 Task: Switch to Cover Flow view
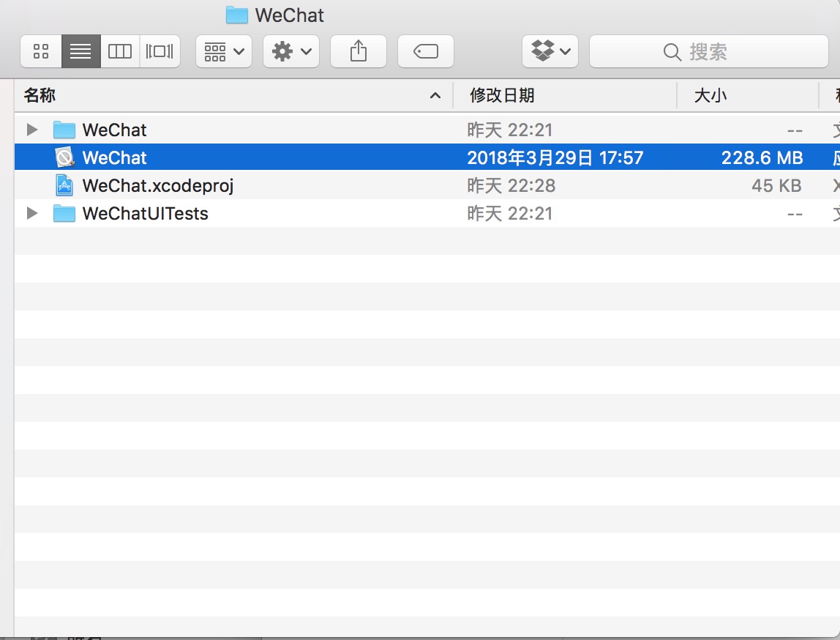(x=160, y=51)
